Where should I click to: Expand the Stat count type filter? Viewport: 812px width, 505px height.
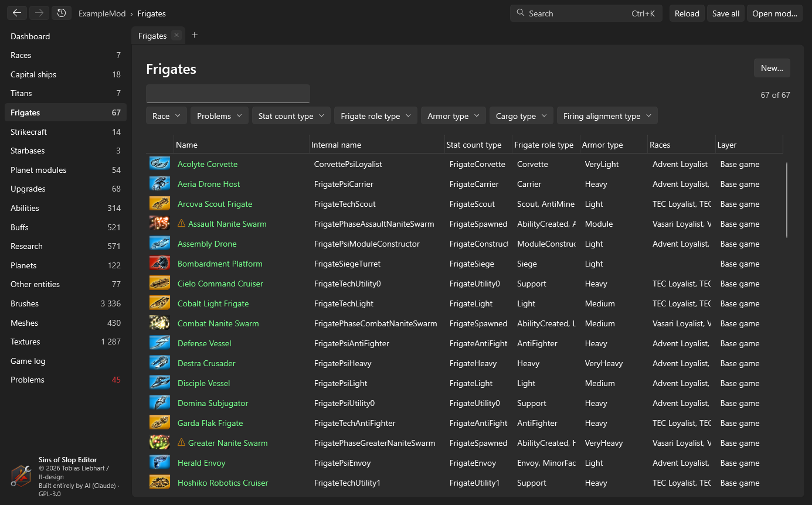coord(291,116)
